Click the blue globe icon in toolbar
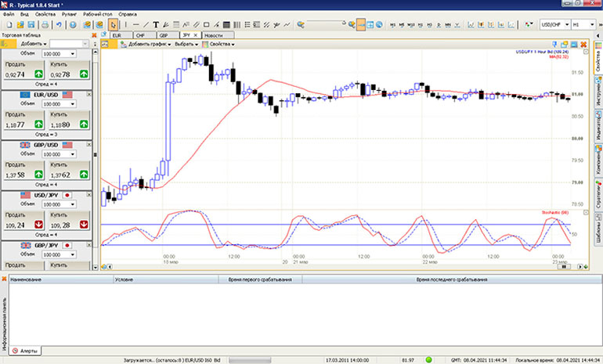 coord(379,25)
